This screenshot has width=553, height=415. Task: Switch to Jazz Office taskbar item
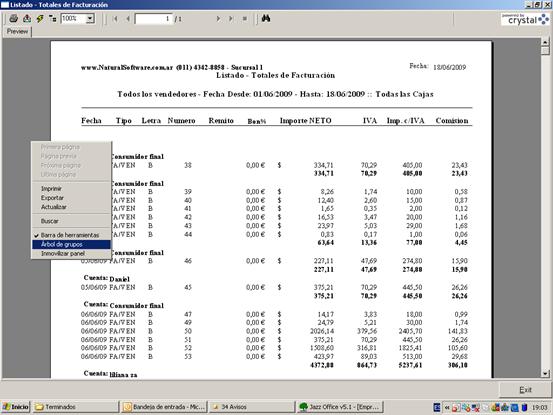(x=340, y=407)
